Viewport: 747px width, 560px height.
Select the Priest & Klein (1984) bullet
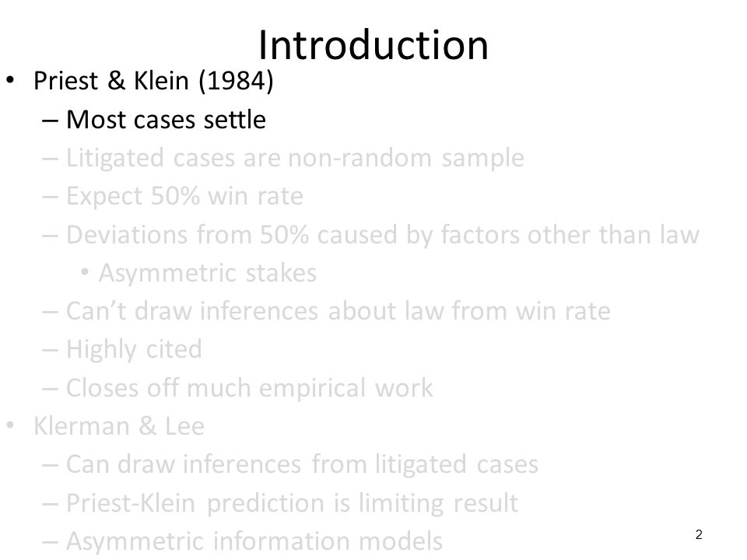153,80
